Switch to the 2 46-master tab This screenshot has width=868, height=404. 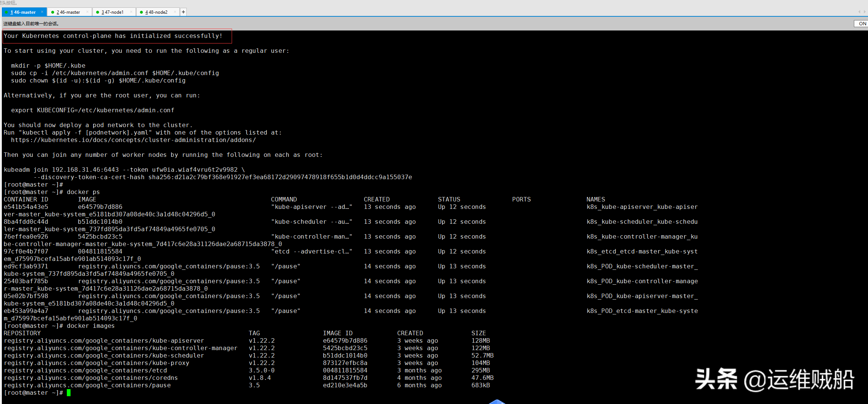(x=68, y=12)
